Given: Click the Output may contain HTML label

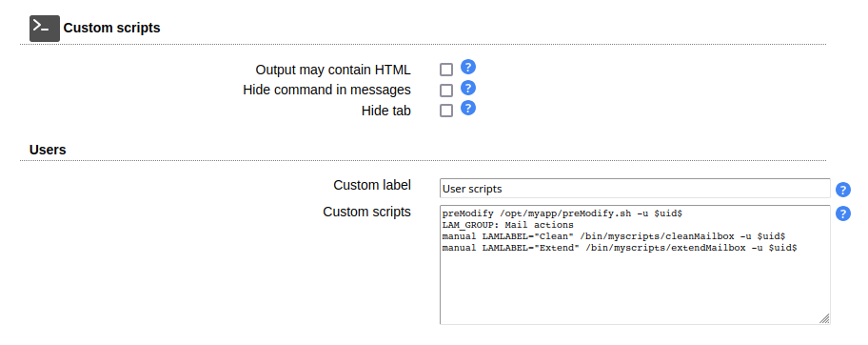Looking at the screenshot, I should click(x=333, y=70).
